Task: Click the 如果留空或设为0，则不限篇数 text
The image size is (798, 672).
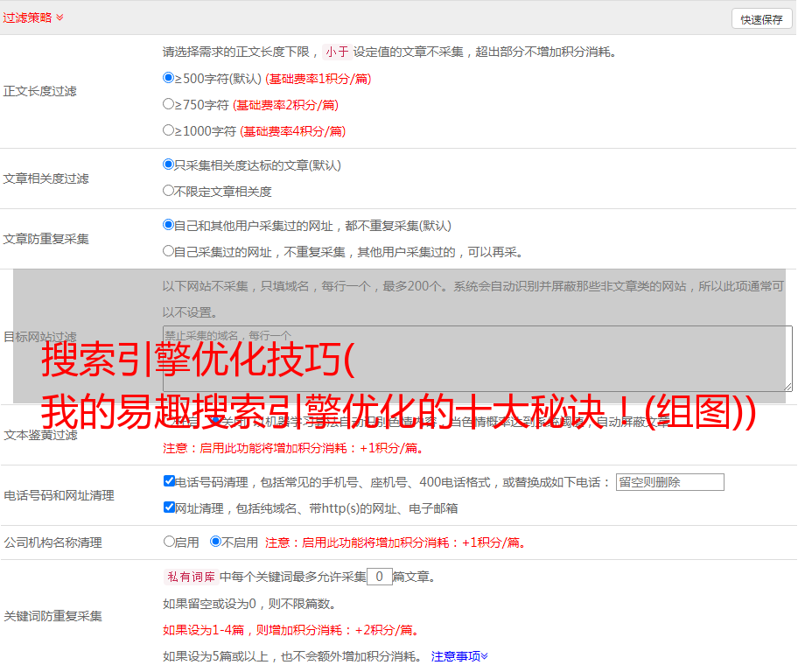Action: coord(249,604)
